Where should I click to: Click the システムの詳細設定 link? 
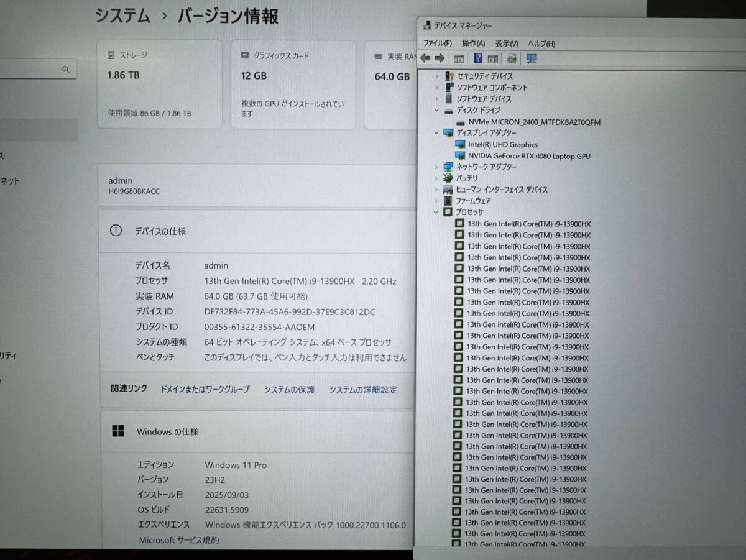click(363, 389)
